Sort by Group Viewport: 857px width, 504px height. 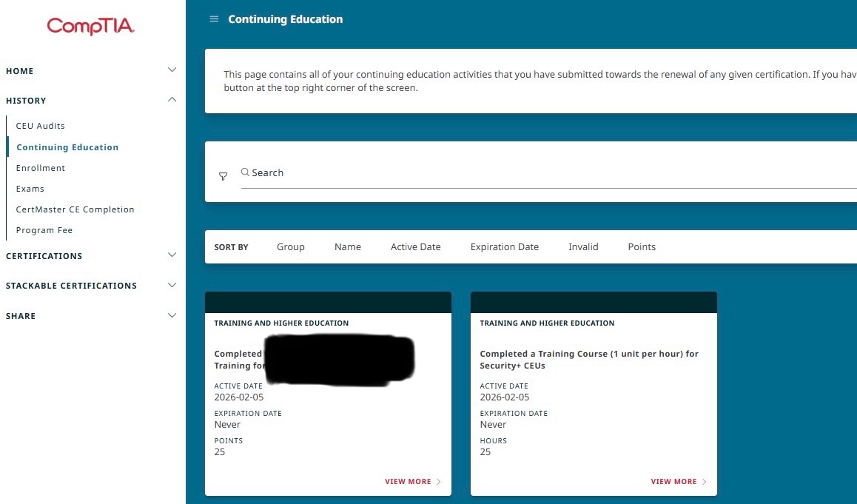[x=291, y=247]
